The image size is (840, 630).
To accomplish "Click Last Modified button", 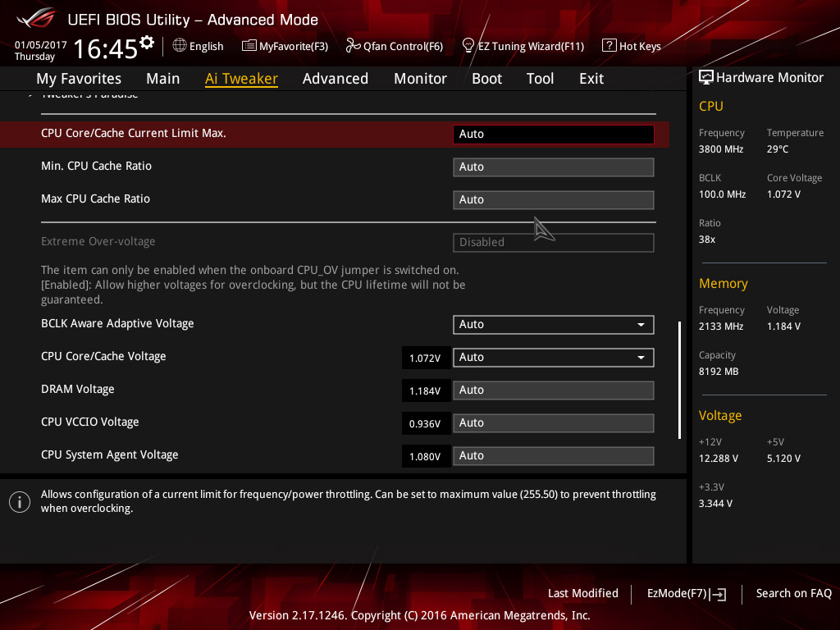I will (582, 594).
